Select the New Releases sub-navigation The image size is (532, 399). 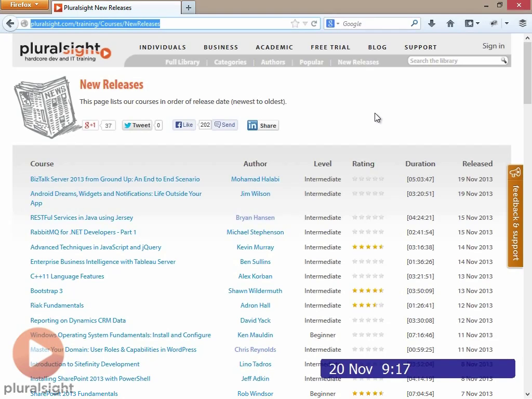click(x=358, y=62)
